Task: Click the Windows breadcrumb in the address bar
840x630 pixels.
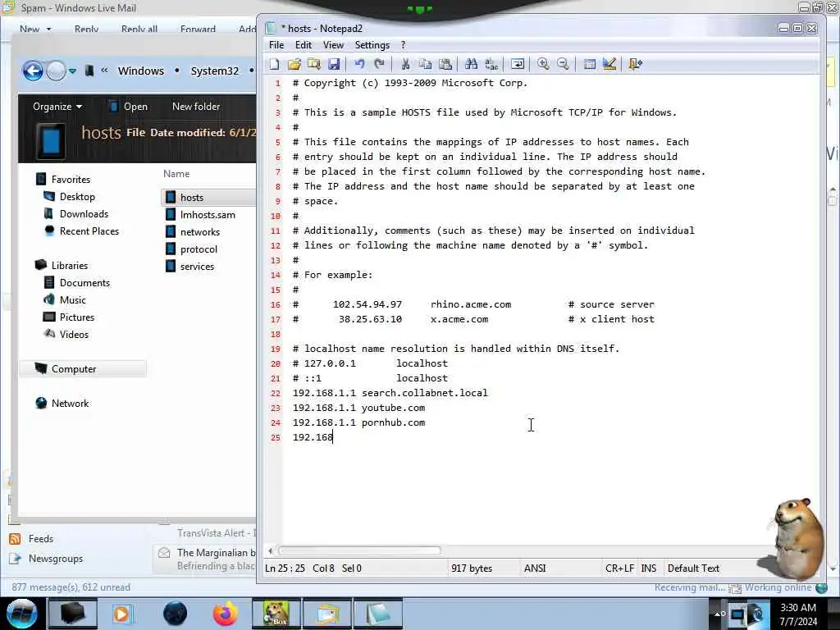Action: 141,71
